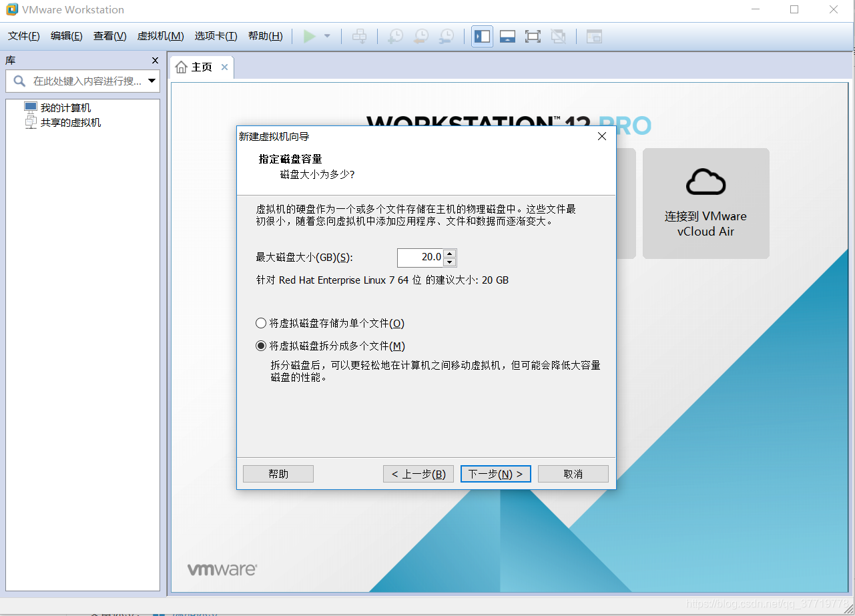
Task: Click the 下一步(N) next button
Action: tap(496, 474)
